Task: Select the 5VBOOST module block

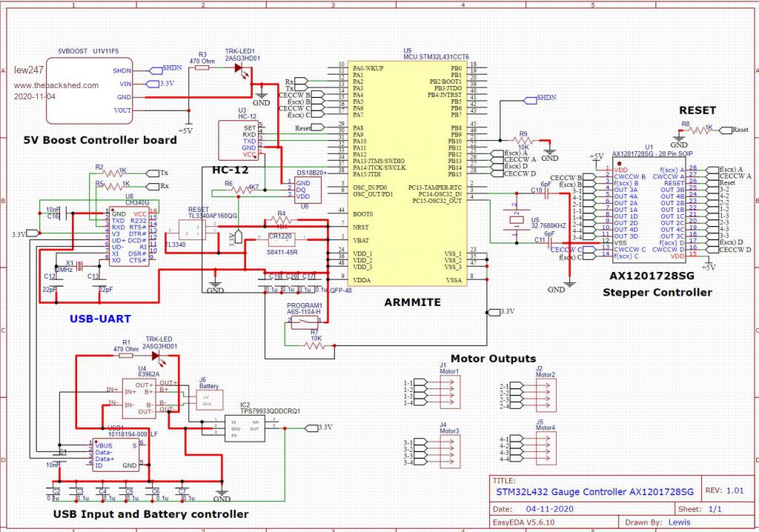Action: tap(89, 90)
